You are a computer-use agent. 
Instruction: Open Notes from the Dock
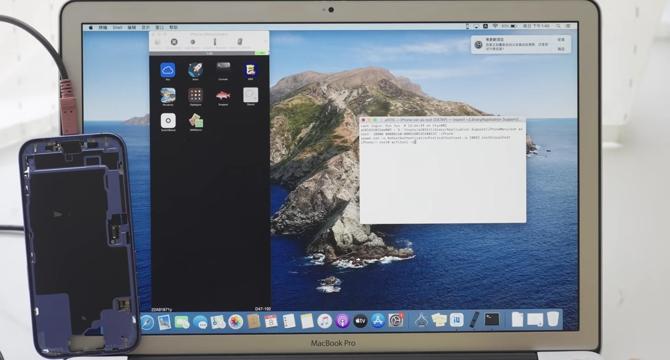click(306, 321)
